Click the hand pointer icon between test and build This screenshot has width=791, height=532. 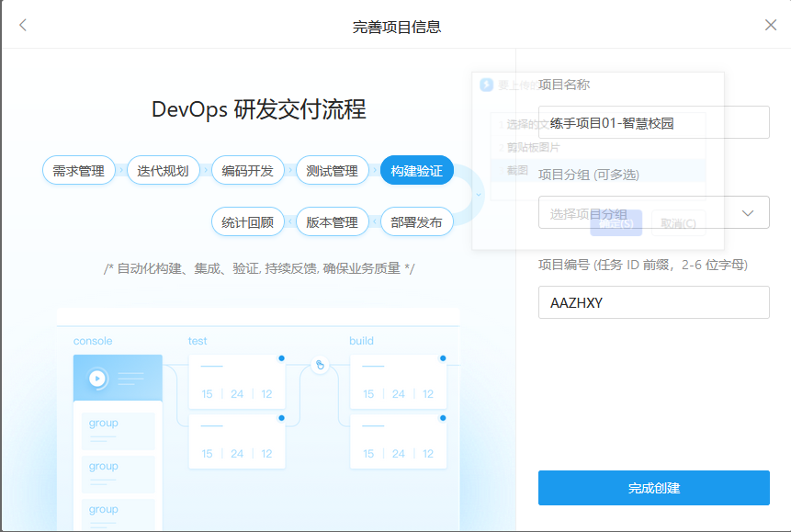click(319, 365)
